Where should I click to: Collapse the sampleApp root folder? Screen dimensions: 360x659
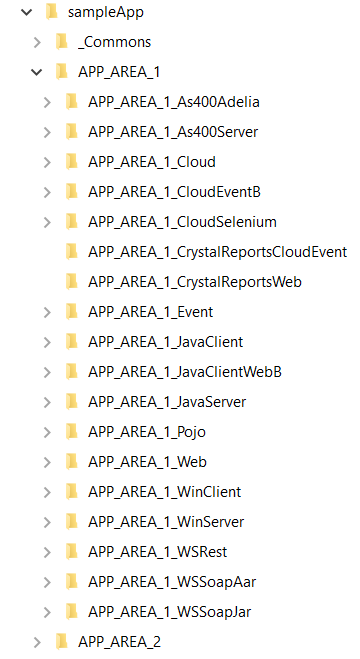(x=26, y=12)
